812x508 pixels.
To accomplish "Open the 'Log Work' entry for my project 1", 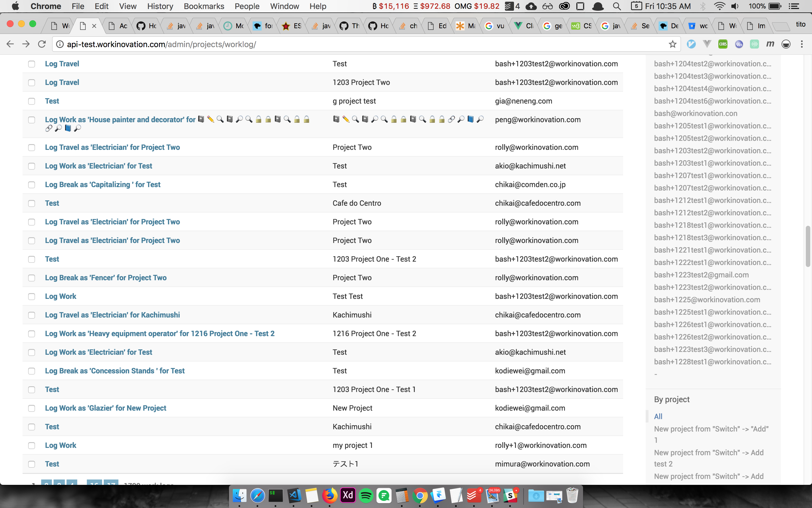I will point(61,445).
